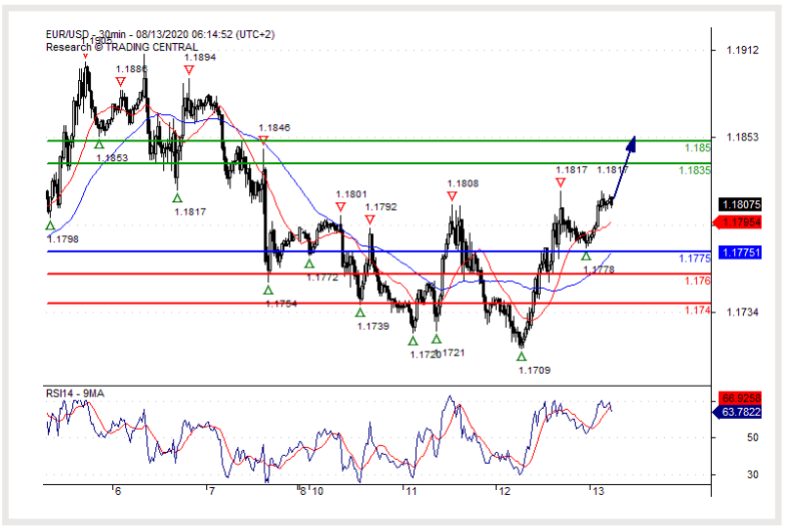Select date label 7 on the time axis
Screen dimensions: 786x532
pos(212,491)
